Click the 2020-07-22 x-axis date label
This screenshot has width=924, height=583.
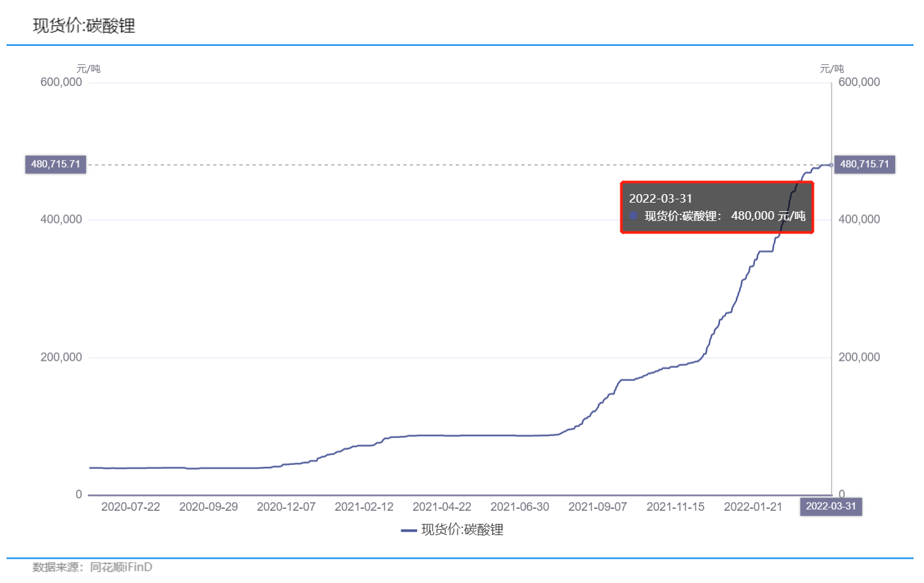[131, 507]
